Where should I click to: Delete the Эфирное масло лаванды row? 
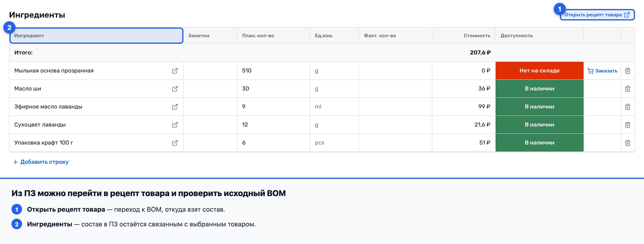[x=627, y=107]
